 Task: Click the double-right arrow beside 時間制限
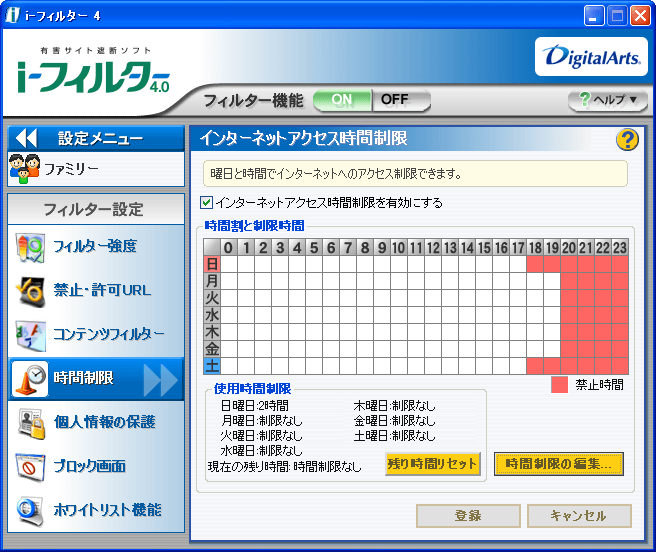(x=161, y=380)
